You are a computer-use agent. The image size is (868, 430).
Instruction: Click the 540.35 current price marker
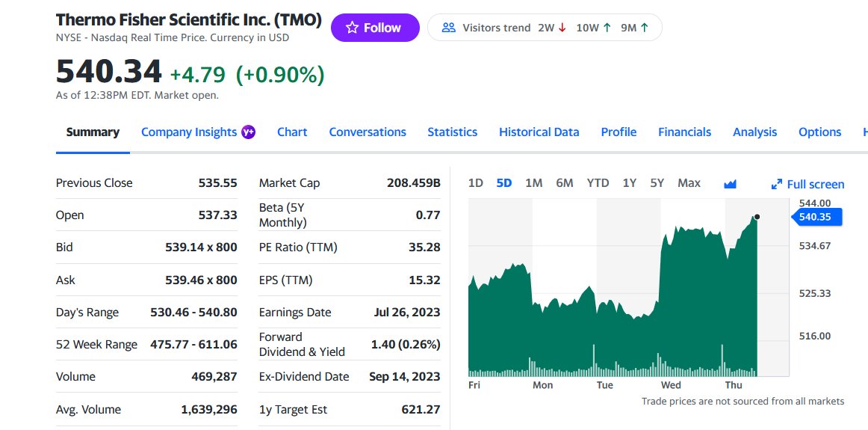coord(816,217)
